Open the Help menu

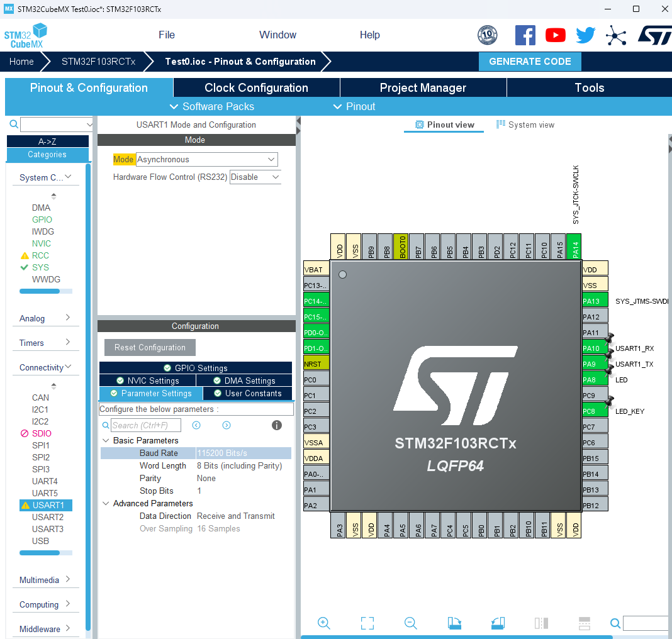click(370, 35)
